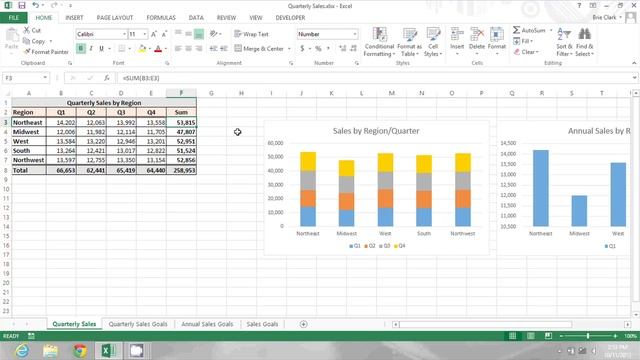Image resolution: width=640 pixels, height=360 pixels.
Task: Open the Sales Goals sheet tab
Action: [x=262, y=324]
